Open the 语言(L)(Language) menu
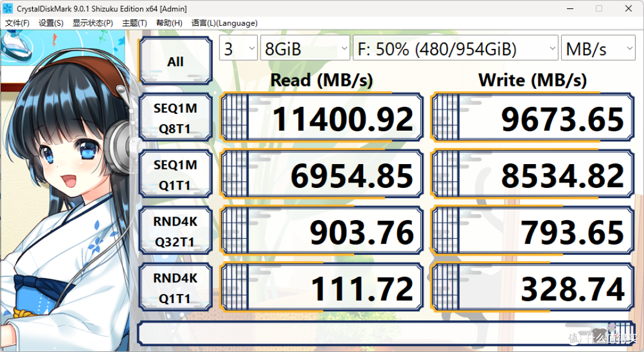The height and width of the screenshot is (352, 644). click(224, 23)
